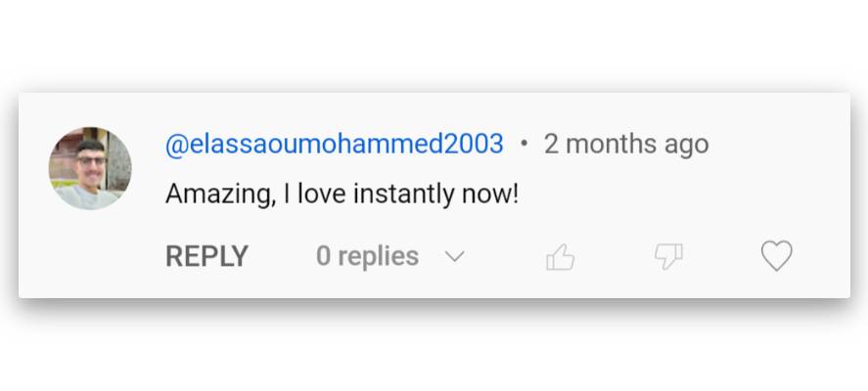Image resolution: width=868 pixels, height=391 pixels.
Task: Hit the thumbs down left of heart
Action: (668, 257)
